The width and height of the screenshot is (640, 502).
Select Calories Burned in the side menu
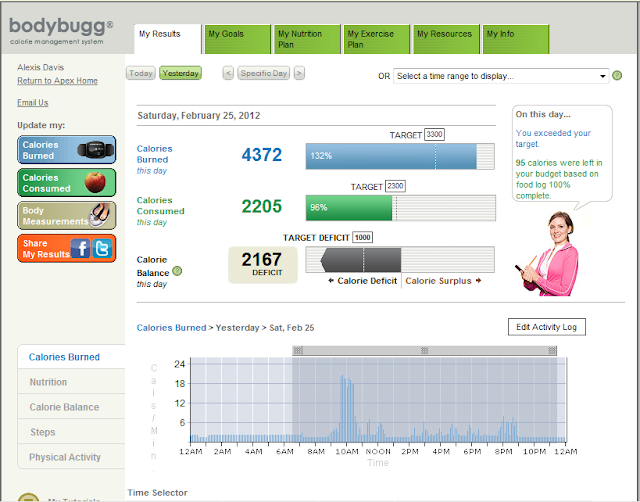click(71, 357)
